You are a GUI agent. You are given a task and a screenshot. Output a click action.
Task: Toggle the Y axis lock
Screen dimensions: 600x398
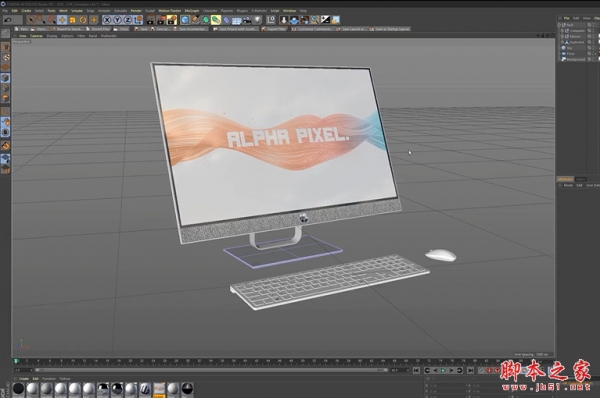pos(117,20)
